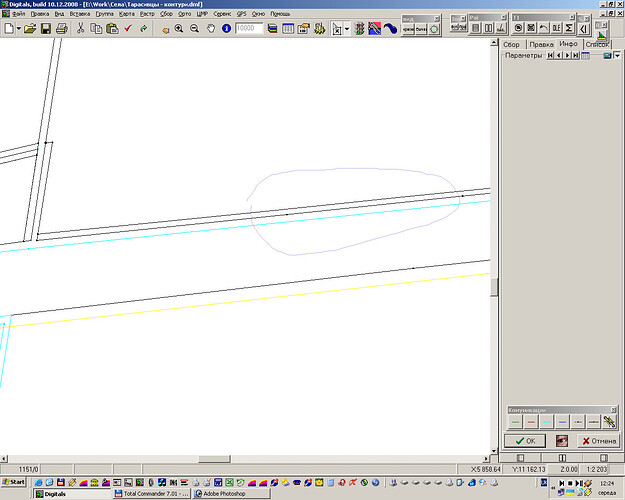Click the Paste clipboard icon
625x500 pixels.
tap(112, 29)
